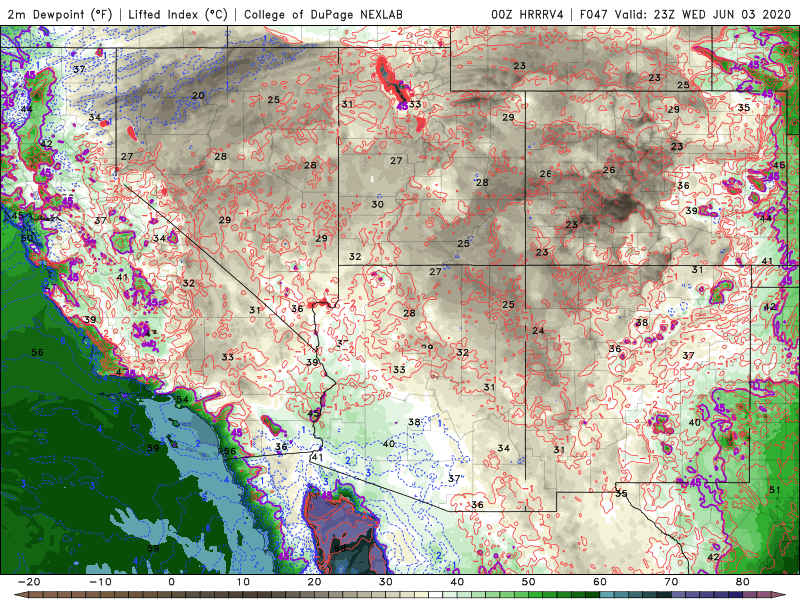Select the dewpoint value 51 on the map
The width and height of the screenshot is (800, 600).
774,490
